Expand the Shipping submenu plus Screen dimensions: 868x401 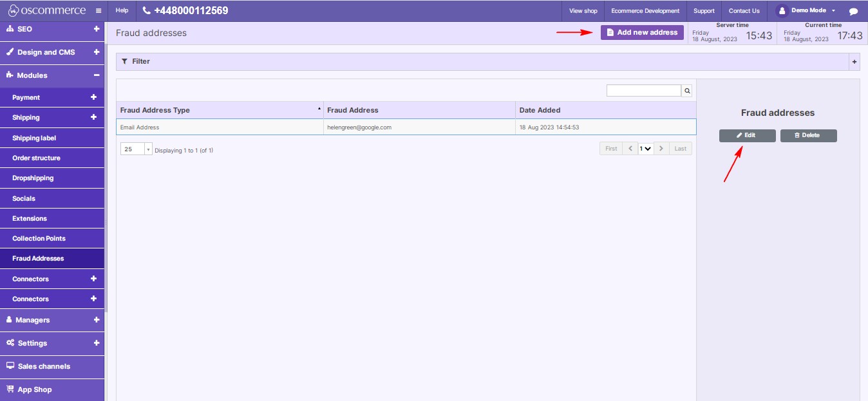tap(93, 117)
